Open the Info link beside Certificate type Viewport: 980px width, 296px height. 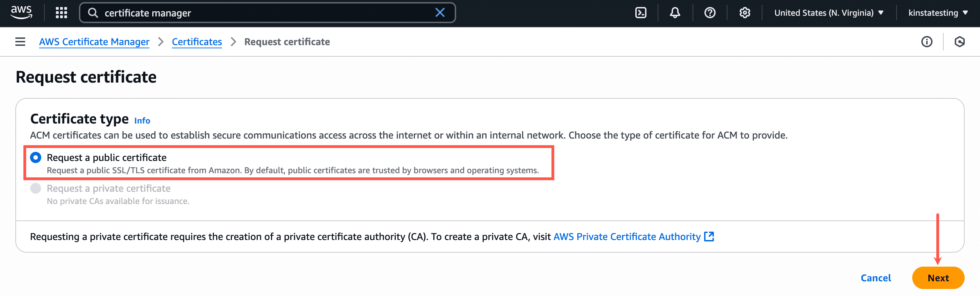pyautogui.click(x=142, y=120)
